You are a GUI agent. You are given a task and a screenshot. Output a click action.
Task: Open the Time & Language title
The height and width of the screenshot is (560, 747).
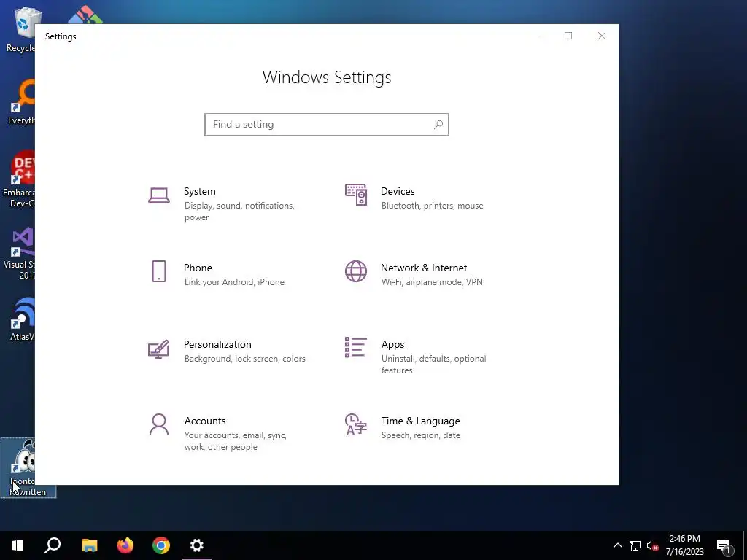point(420,421)
